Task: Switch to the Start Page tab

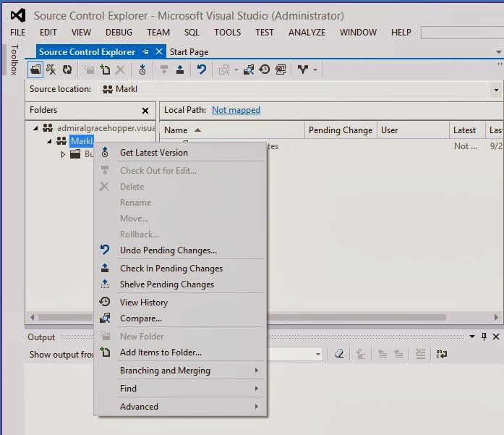Action: [189, 52]
